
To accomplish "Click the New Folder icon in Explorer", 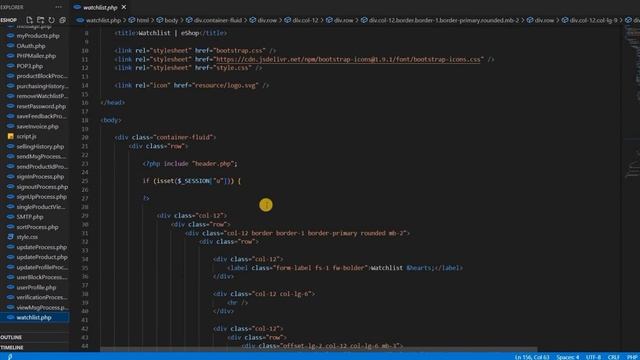I will (40, 20).
